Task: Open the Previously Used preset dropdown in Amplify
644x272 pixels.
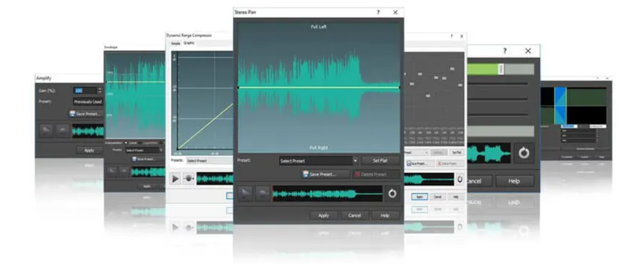Action: click(x=88, y=102)
